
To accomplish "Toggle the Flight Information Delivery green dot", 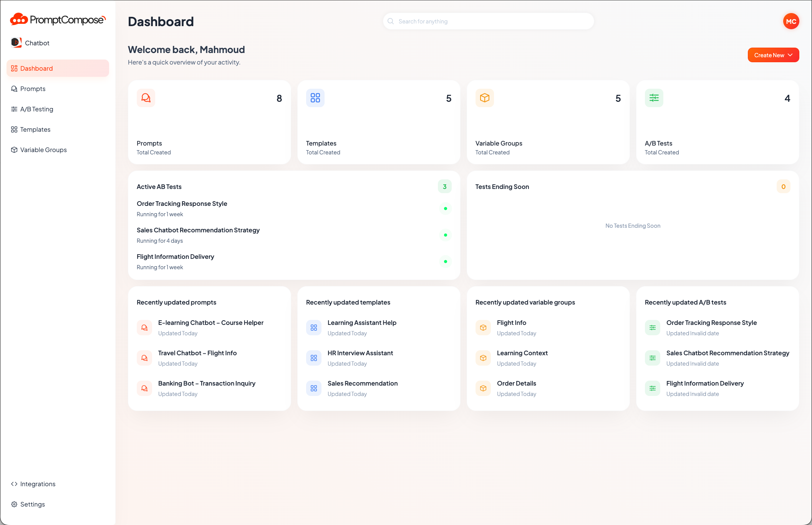I will (445, 262).
